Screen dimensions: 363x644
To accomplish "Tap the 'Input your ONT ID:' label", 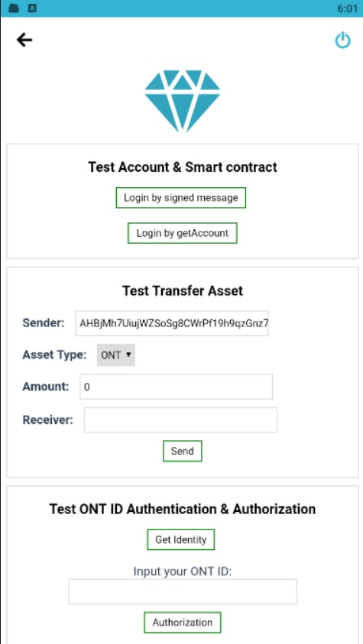I will click(x=183, y=571).
